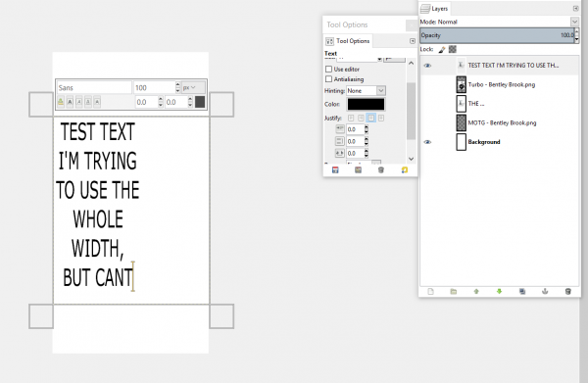Anchor the floating layer
The image size is (588, 383).
click(x=545, y=292)
